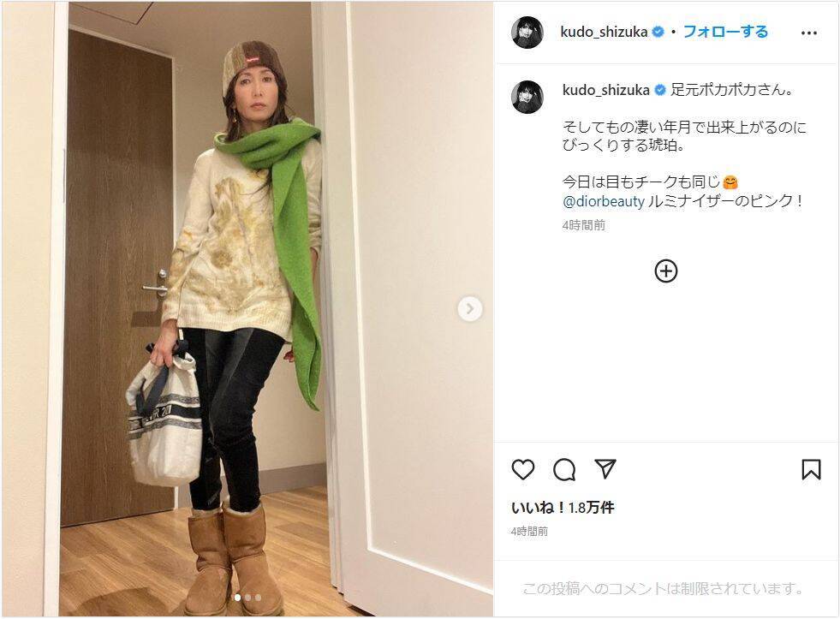The image size is (840, 619).
Task: Open comments via the speech bubble icon
Action: point(564,470)
